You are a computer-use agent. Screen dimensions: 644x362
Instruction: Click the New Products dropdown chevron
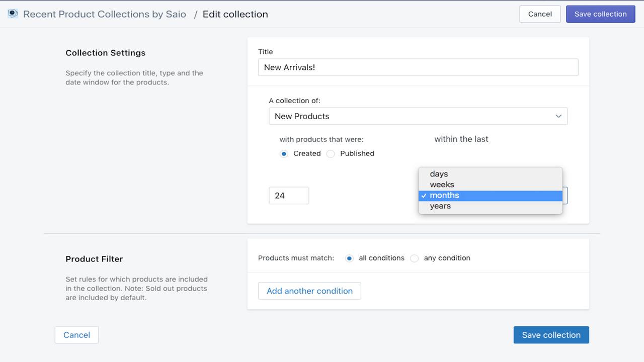tap(558, 116)
